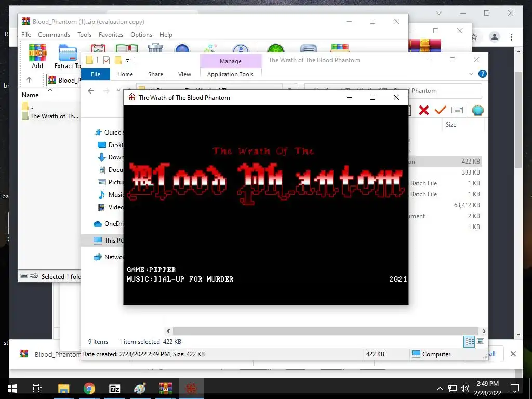Click the View book icon in WinRAR
This screenshot has width=532, height=399.
(127, 48)
